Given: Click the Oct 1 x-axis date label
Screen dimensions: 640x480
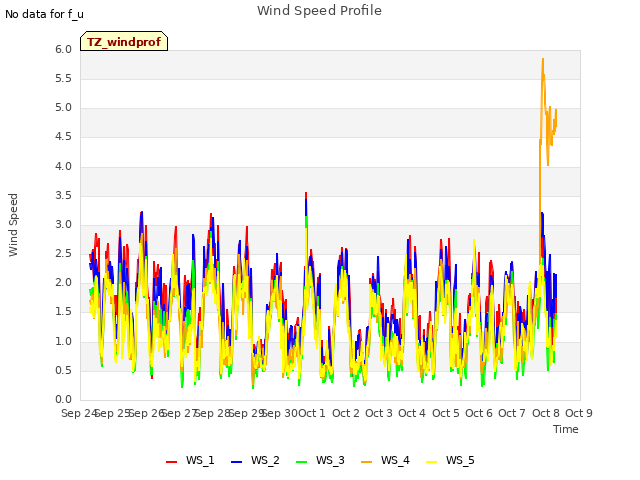Looking at the screenshot, I should 312,413.
